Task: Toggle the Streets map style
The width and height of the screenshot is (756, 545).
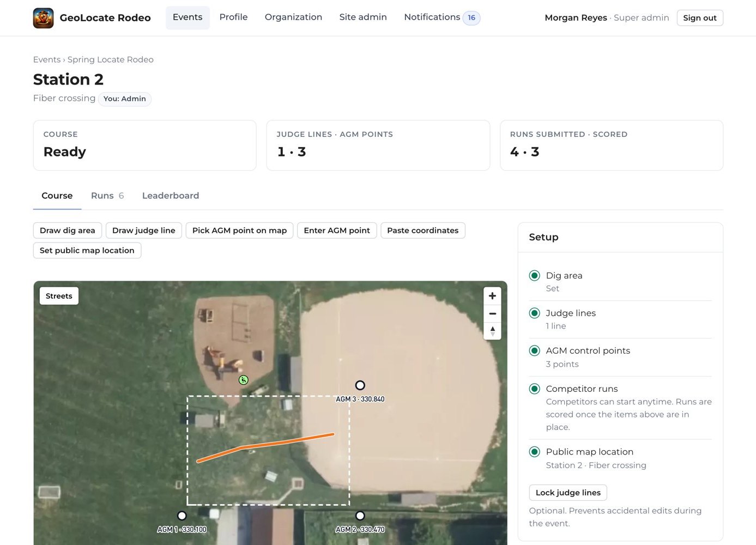Action: (59, 296)
